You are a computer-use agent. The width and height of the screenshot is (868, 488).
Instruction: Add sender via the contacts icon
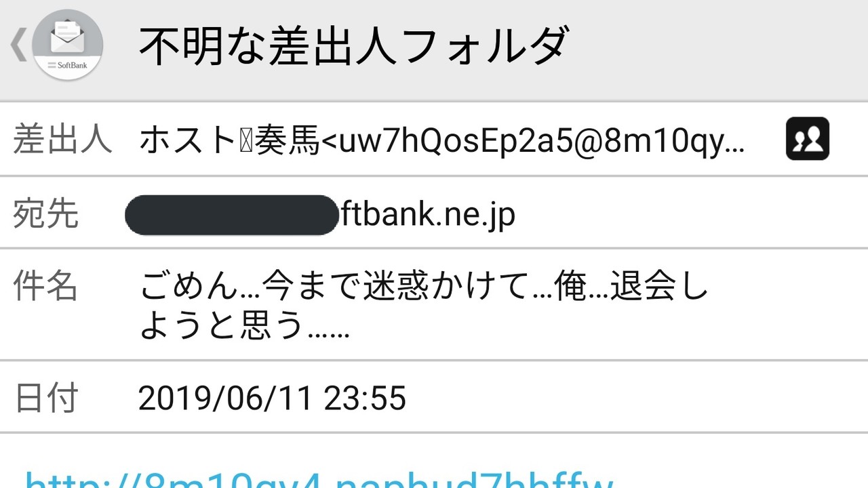(807, 139)
